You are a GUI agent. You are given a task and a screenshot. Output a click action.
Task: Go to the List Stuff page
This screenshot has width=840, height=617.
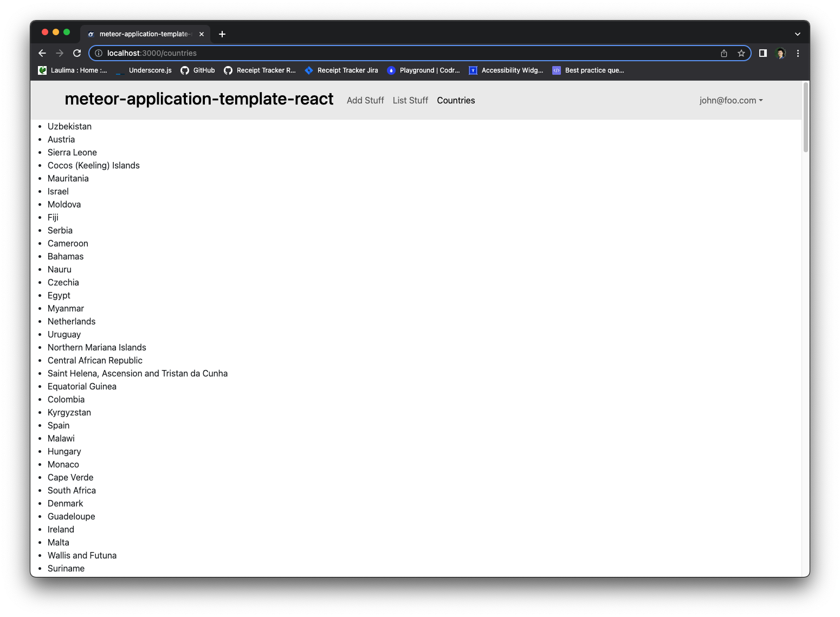pos(410,100)
